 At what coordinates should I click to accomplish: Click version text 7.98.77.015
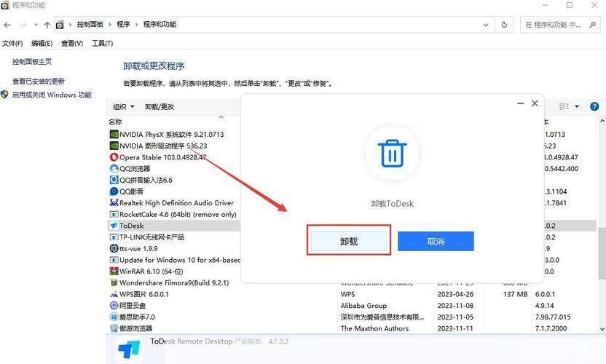pyautogui.click(x=553, y=317)
